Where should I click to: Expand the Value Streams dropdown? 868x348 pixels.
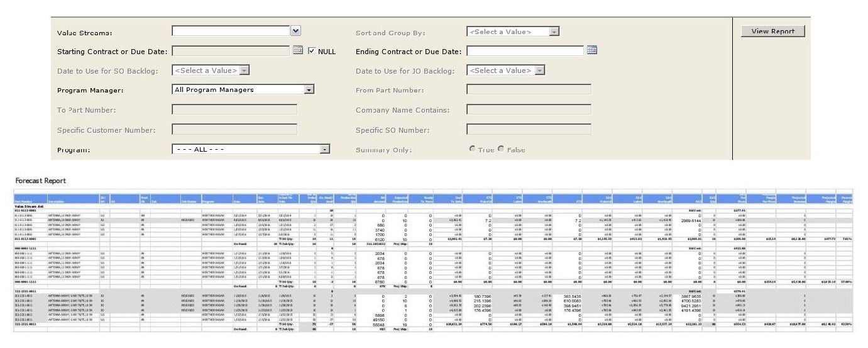point(296,31)
